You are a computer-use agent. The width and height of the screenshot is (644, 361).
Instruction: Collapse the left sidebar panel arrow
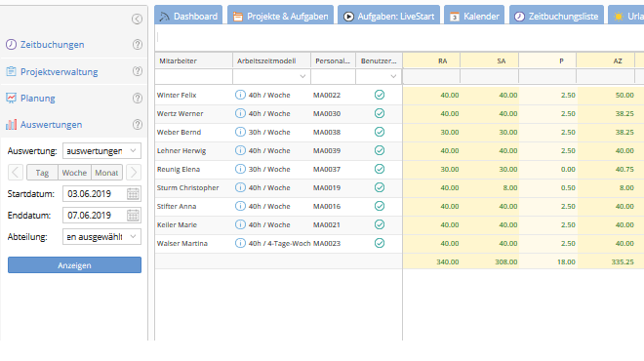point(137,19)
